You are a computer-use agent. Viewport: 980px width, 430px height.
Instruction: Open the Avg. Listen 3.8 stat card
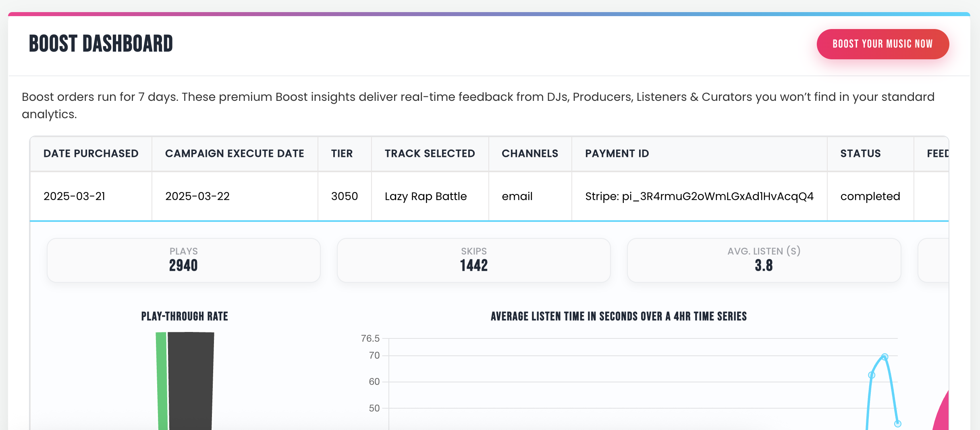pyautogui.click(x=764, y=260)
